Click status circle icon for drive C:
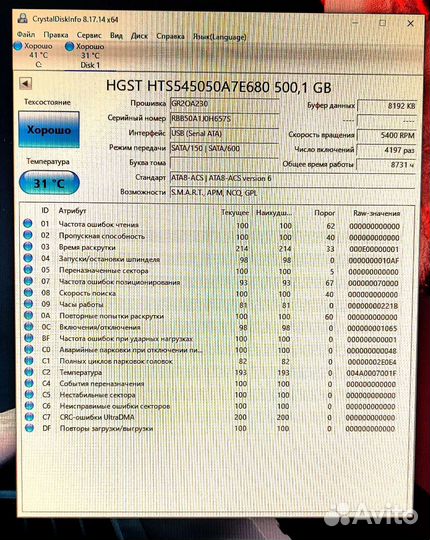430x540 pixels. pyautogui.click(x=18, y=46)
